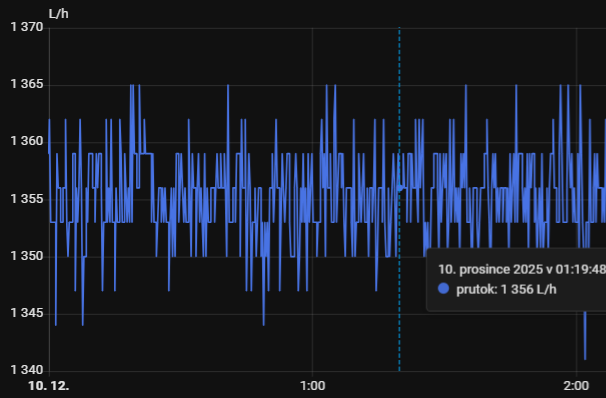Click the L/h unit label
The height and width of the screenshot is (398, 606).
click(x=59, y=14)
